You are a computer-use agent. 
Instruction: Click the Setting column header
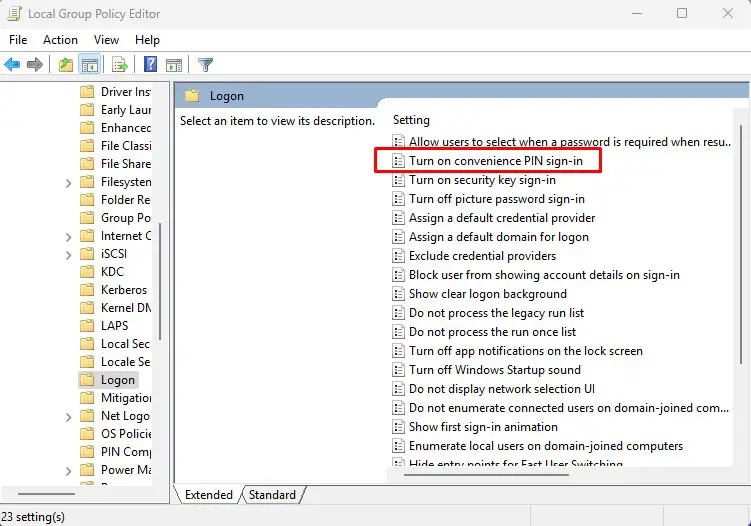[x=411, y=120]
